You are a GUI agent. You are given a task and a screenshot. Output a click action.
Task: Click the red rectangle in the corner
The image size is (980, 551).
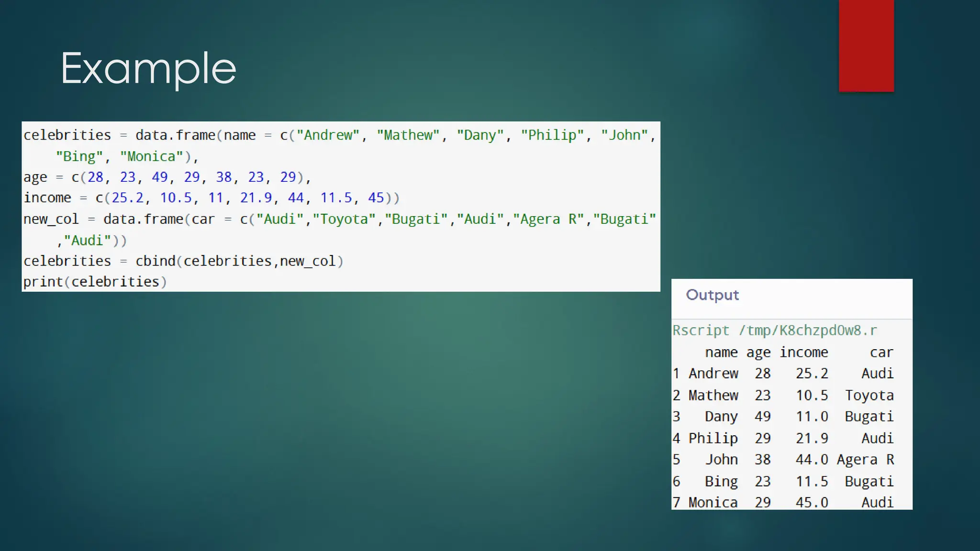pyautogui.click(x=866, y=45)
